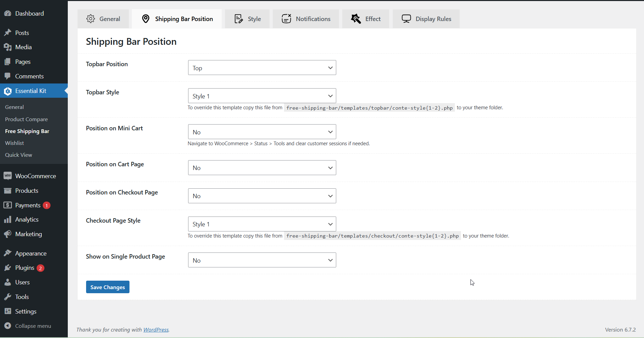The image size is (644, 338).
Task: Go to the Display Rules tab
Action: click(426, 19)
